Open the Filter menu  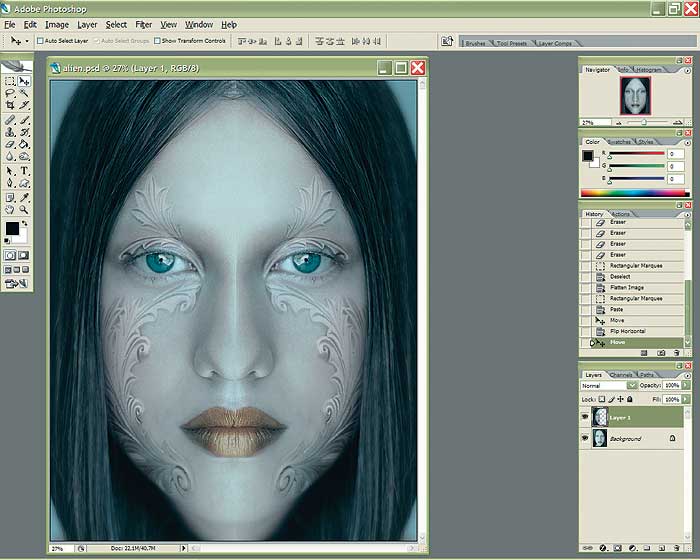(x=143, y=25)
